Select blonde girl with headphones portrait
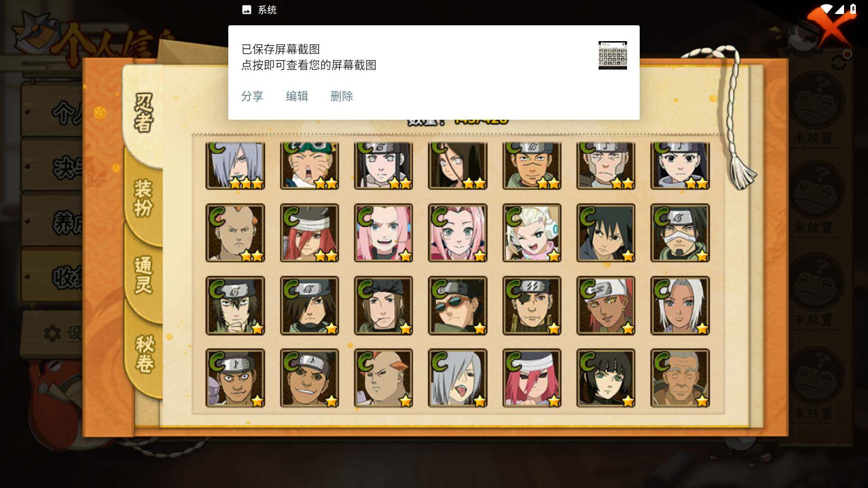The height and width of the screenshot is (488, 868). click(532, 233)
